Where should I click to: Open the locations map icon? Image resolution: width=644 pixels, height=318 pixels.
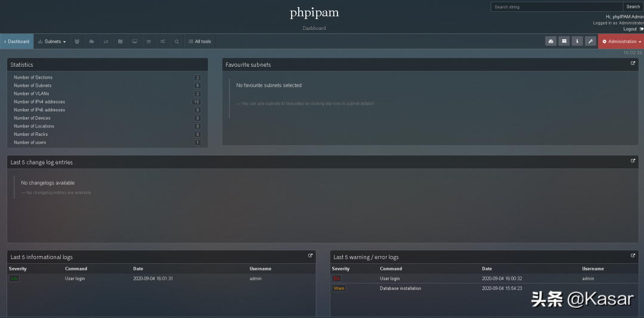tap(120, 42)
